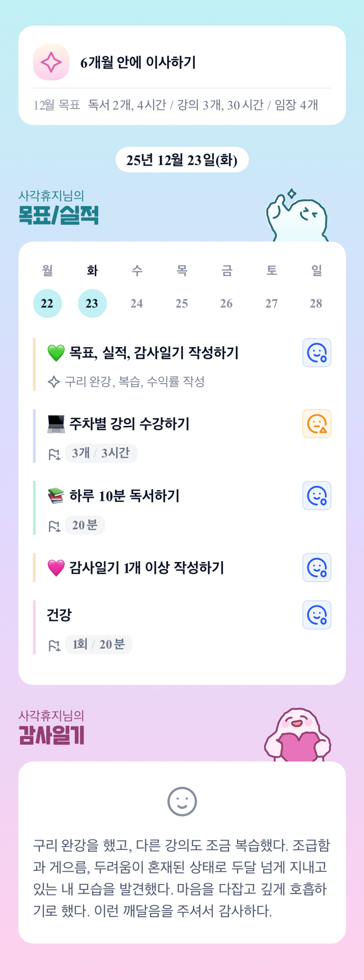Select day 24 in the week row
This screenshot has height=980, width=364.
pos(137,303)
